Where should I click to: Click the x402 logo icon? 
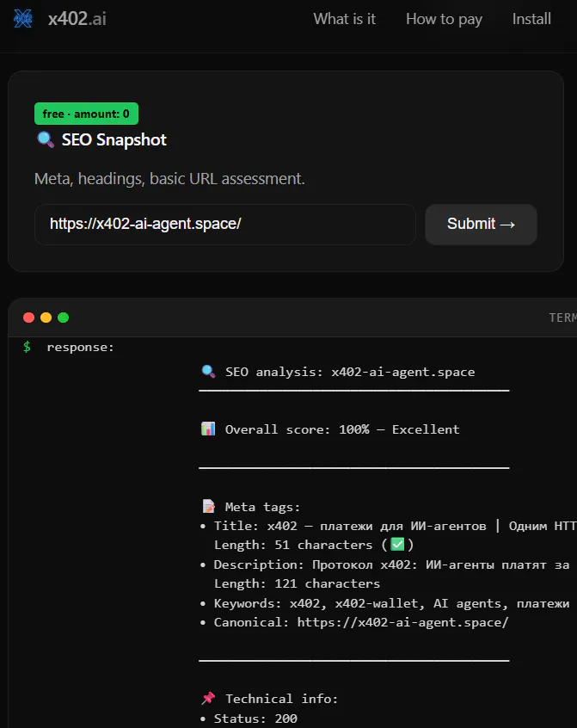pos(22,19)
